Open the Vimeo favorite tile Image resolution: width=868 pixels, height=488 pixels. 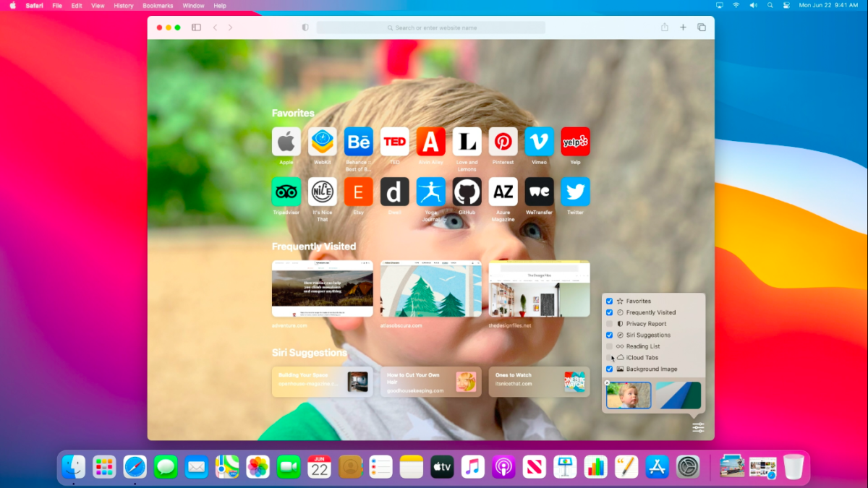pyautogui.click(x=539, y=142)
